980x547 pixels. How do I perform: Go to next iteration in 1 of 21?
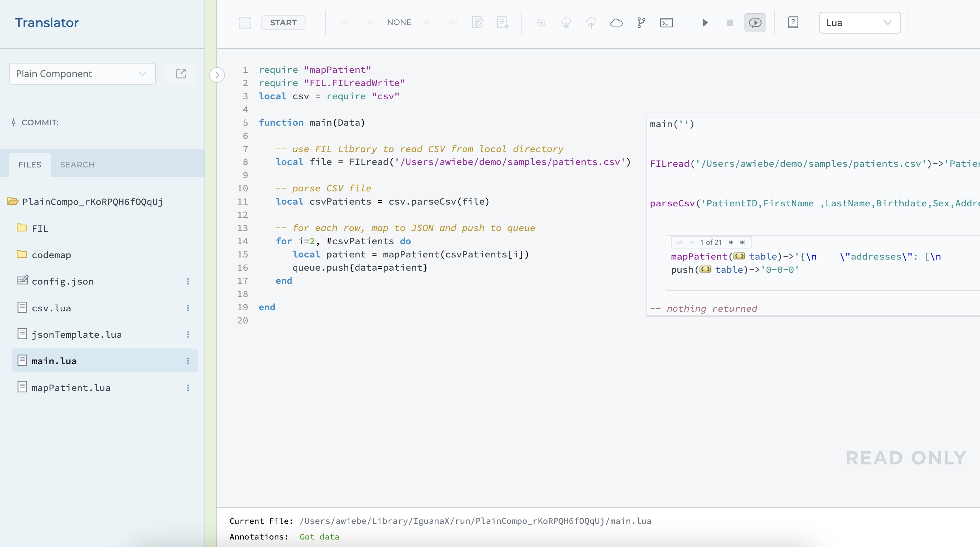click(731, 242)
